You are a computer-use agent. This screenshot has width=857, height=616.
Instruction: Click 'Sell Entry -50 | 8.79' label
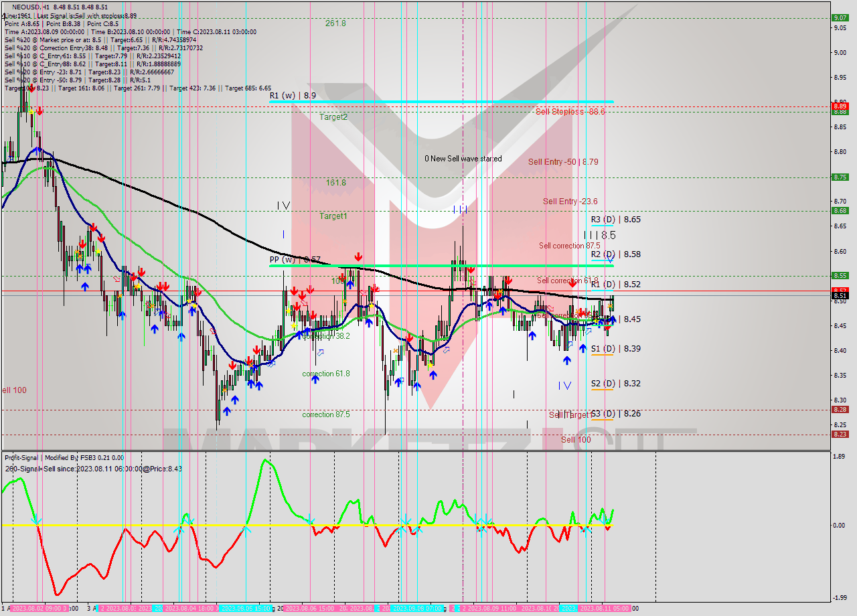tap(563, 161)
